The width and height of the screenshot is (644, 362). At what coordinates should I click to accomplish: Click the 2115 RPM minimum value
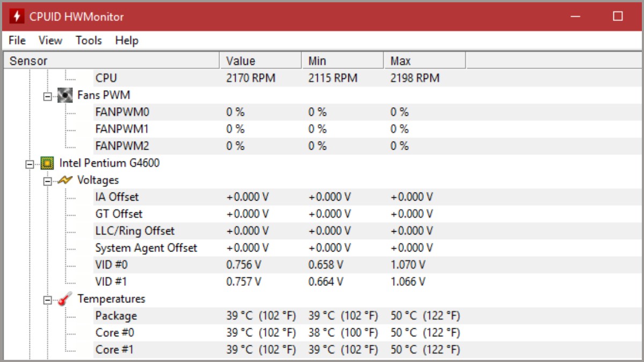pos(333,78)
